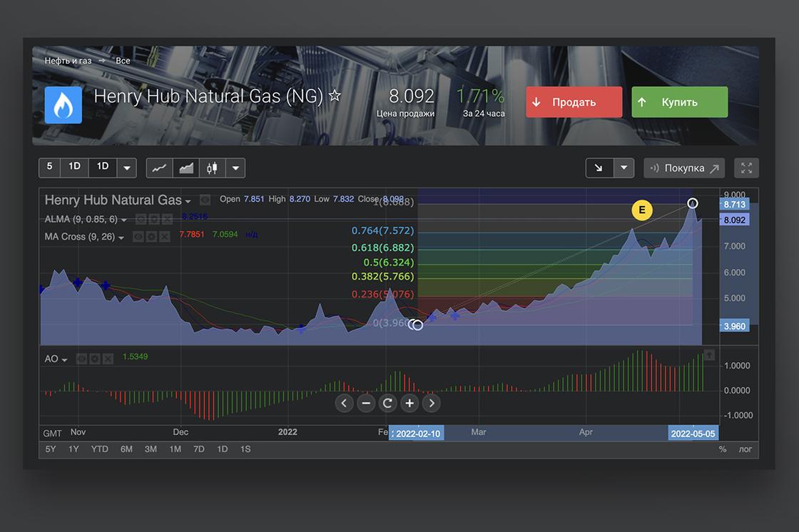Screen dimensions: 799x532
Task: Click the Fibonacci 0.236(5.076) level label
Action: pos(382,294)
